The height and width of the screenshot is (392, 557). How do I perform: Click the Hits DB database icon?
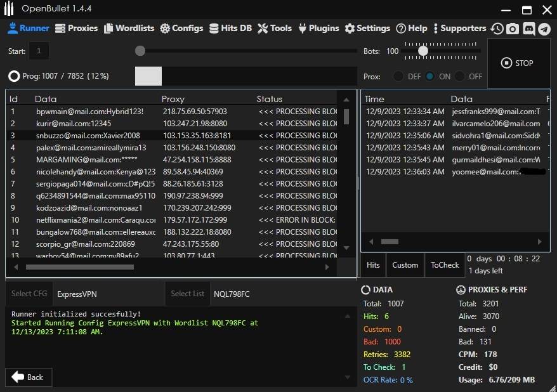pos(213,29)
